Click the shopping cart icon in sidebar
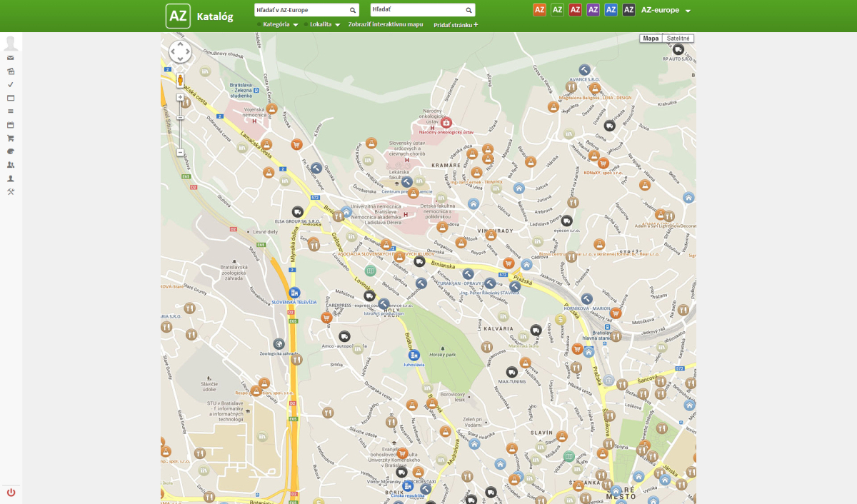 pyautogui.click(x=11, y=138)
